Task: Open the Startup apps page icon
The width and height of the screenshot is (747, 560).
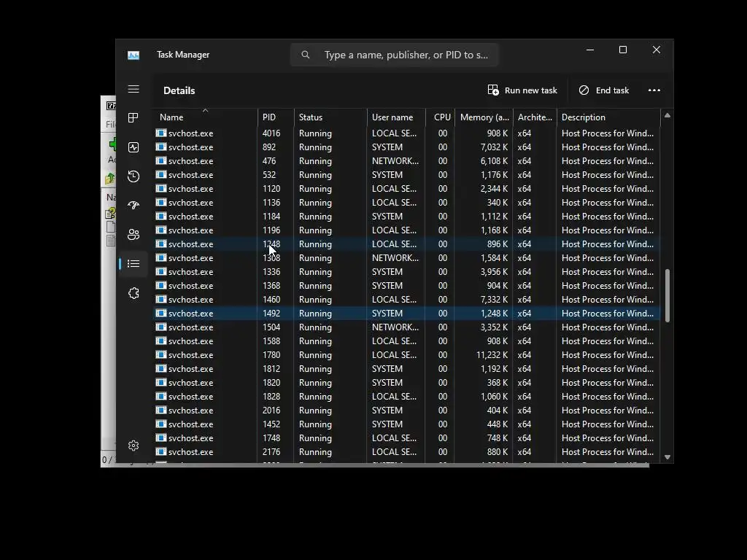Action: click(x=133, y=205)
